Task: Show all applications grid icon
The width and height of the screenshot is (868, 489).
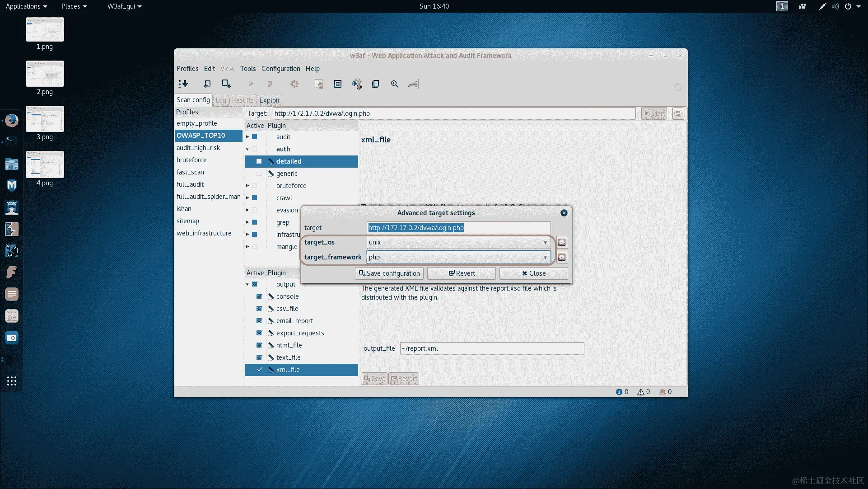Action: [12, 381]
